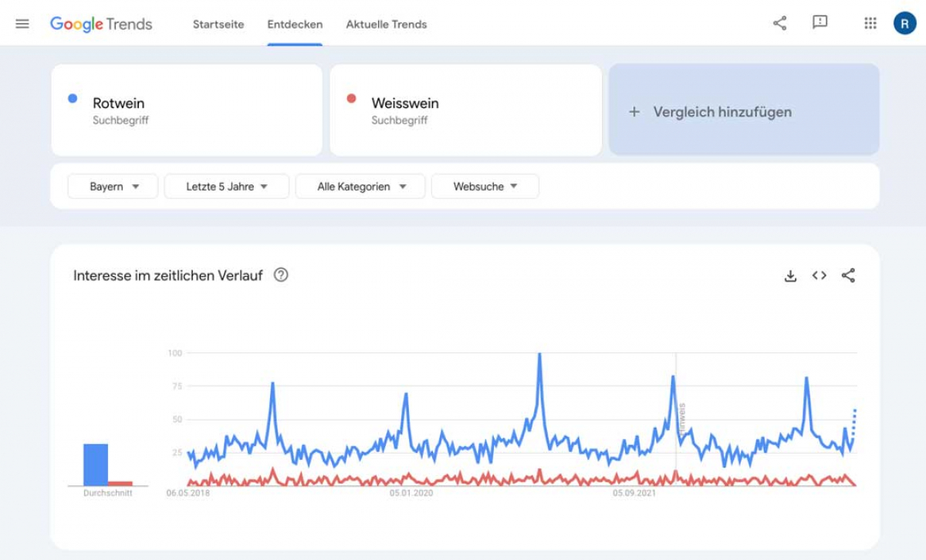Image resolution: width=926 pixels, height=560 pixels.
Task: Expand the Bayern region dropdown
Action: pos(113,186)
